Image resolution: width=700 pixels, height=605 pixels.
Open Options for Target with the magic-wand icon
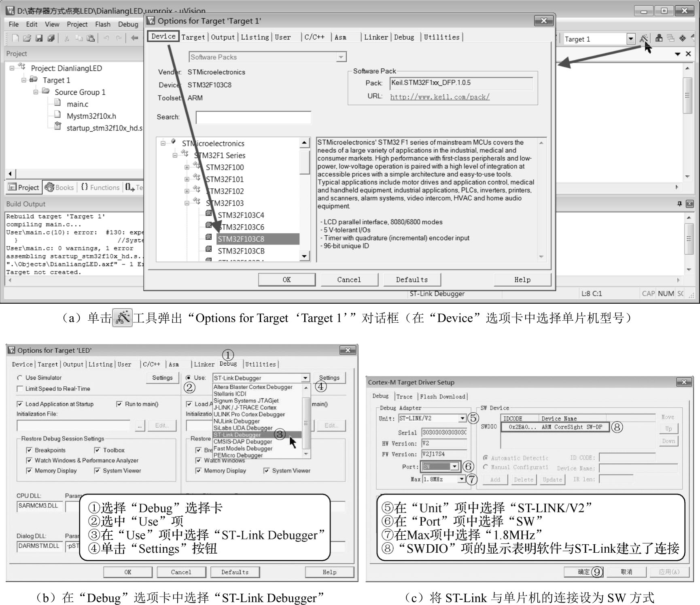[x=644, y=38]
